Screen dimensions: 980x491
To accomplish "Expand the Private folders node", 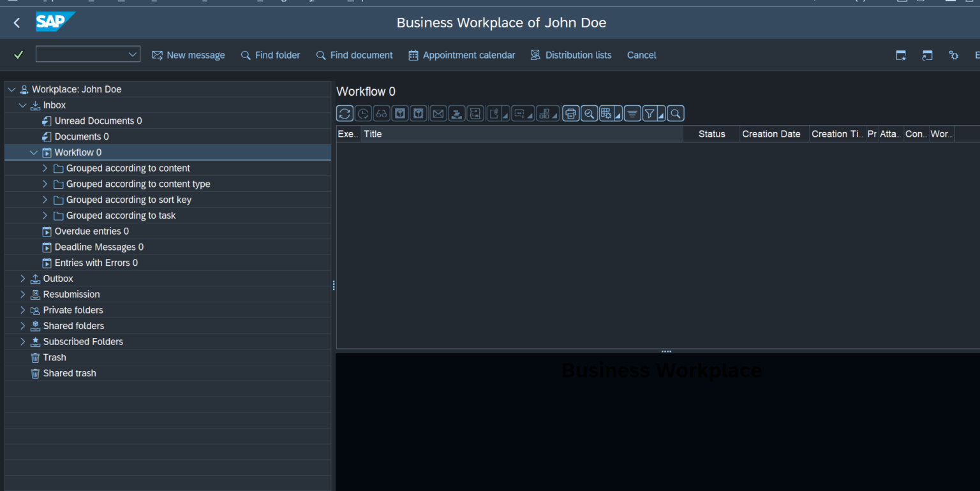I will [23, 310].
